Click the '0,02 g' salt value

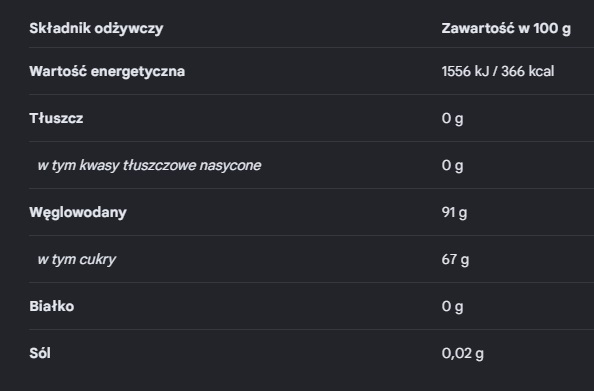pyautogui.click(x=463, y=353)
